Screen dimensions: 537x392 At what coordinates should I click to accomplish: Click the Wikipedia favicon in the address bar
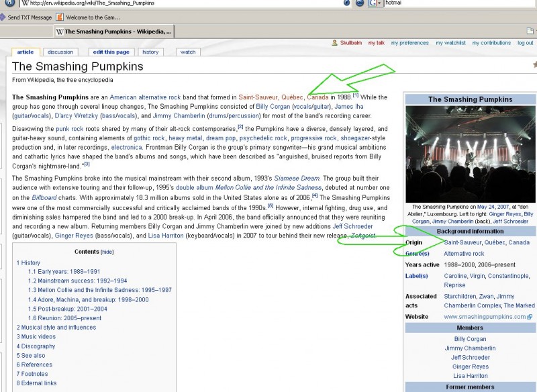click(x=25, y=3)
